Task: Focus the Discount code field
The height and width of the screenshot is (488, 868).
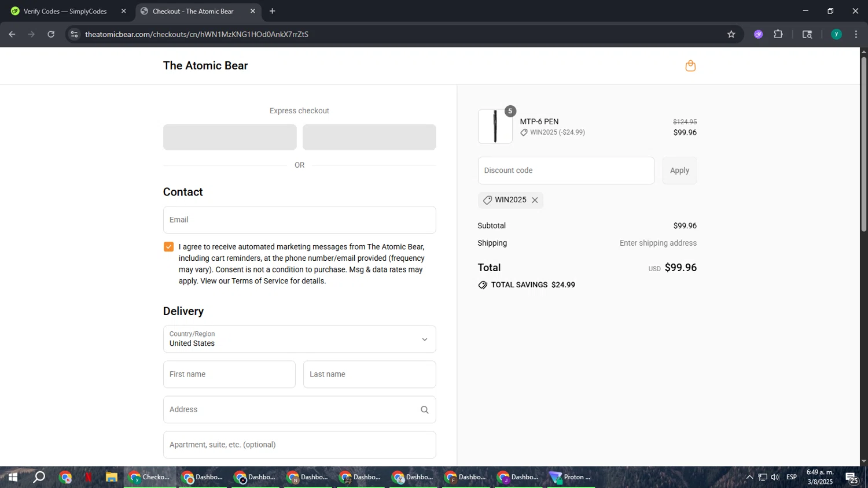Action: pyautogui.click(x=566, y=171)
